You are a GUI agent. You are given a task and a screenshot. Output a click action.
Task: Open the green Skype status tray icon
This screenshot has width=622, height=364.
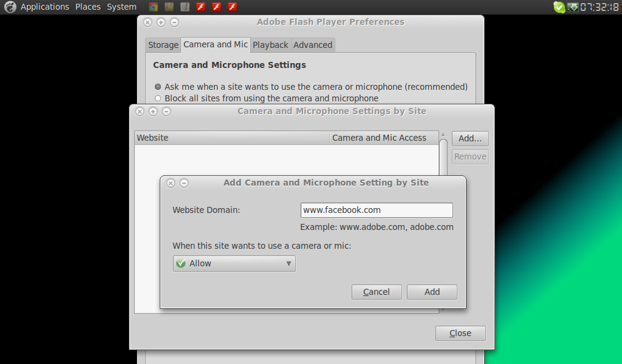[559, 7]
